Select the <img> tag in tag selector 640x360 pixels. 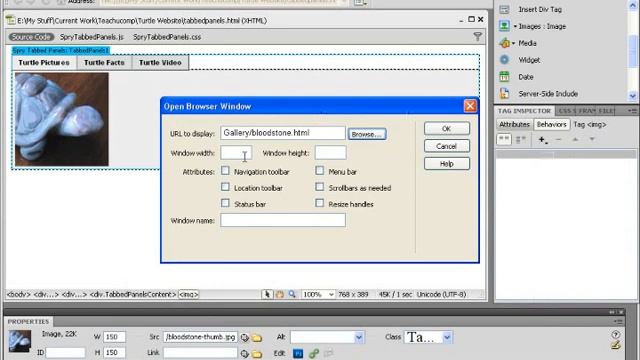point(188,294)
